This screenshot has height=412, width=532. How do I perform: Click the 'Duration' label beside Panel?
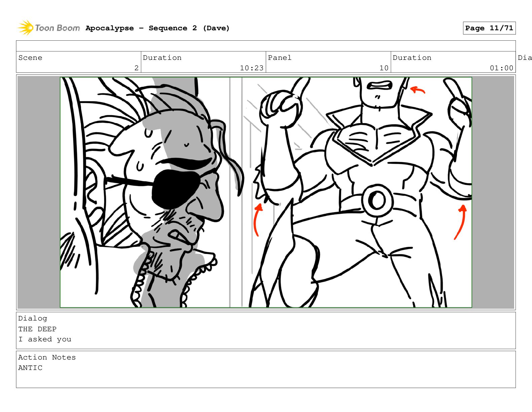412,58
